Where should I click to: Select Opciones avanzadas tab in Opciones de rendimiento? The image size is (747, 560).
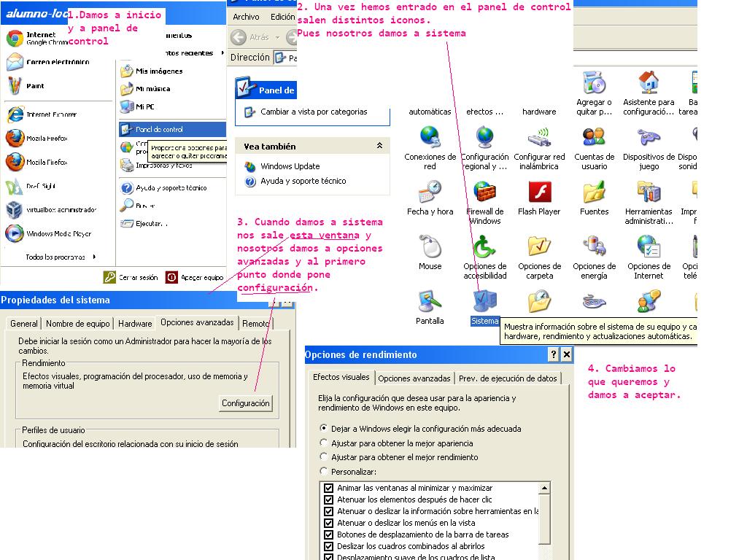click(x=414, y=378)
